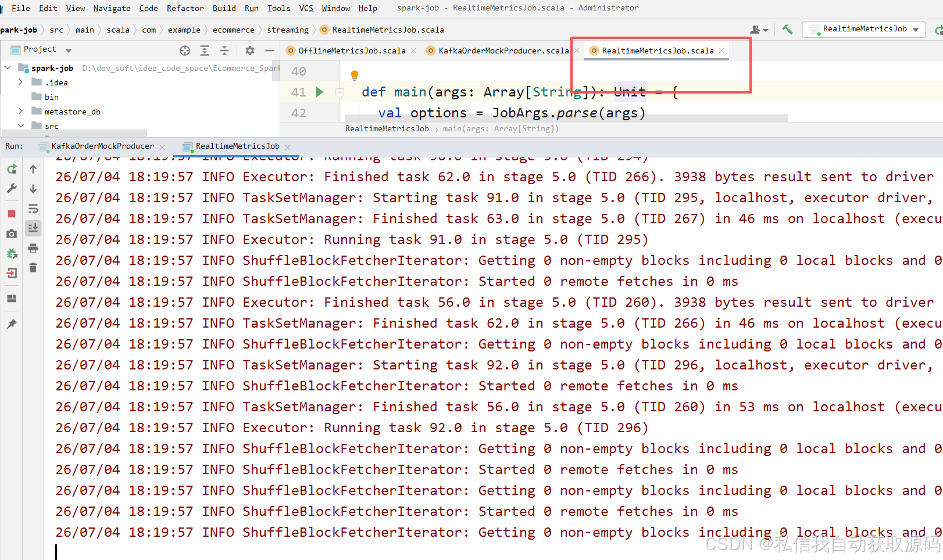Toggle soft-wrap in the console
This screenshot has width=943, height=560.
[x=33, y=209]
